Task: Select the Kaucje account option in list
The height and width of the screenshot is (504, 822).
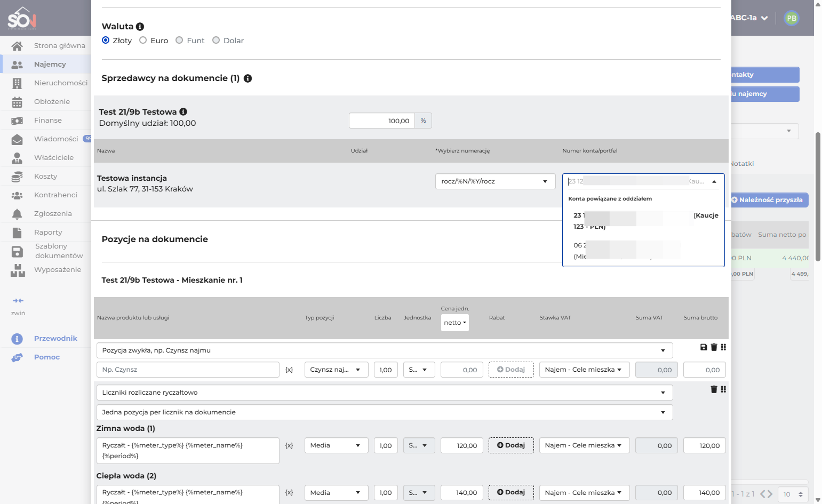Action: 645,221
